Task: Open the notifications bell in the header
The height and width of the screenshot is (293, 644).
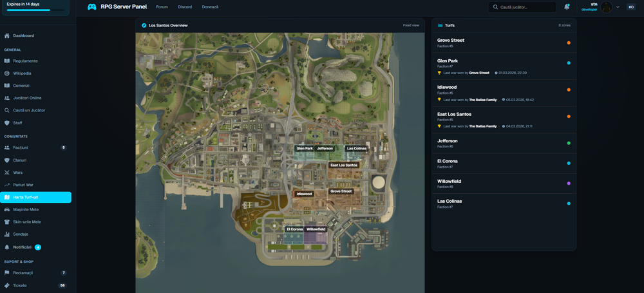Action: [x=567, y=7]
